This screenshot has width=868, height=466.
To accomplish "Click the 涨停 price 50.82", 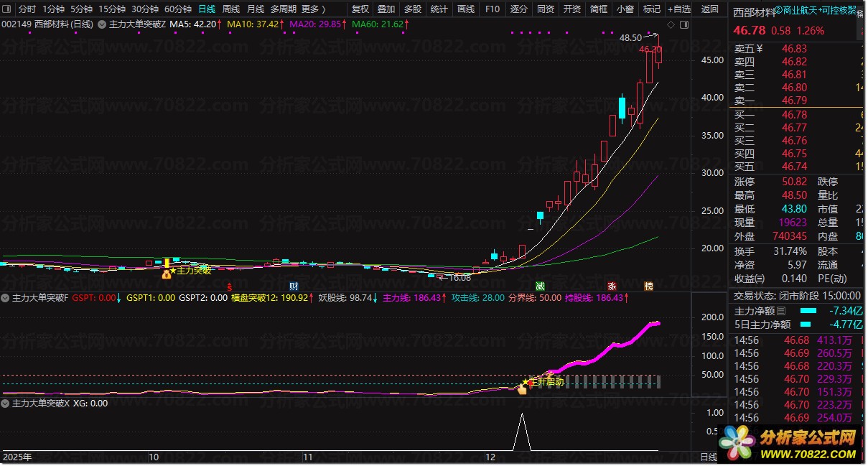I will click(794, 182).
